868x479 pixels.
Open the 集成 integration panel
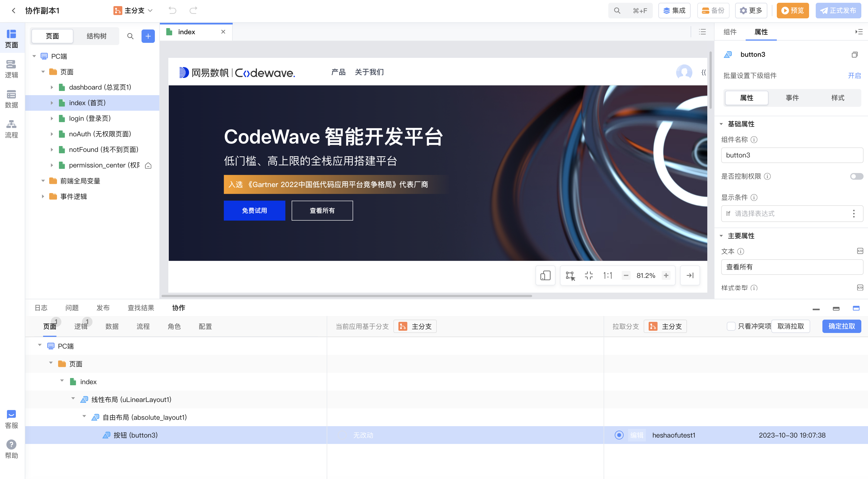click(674, 11)
